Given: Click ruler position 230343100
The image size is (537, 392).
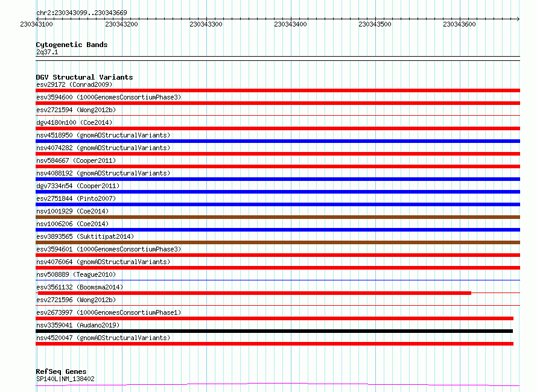Looking at the screenshot, I should point(37,24).
